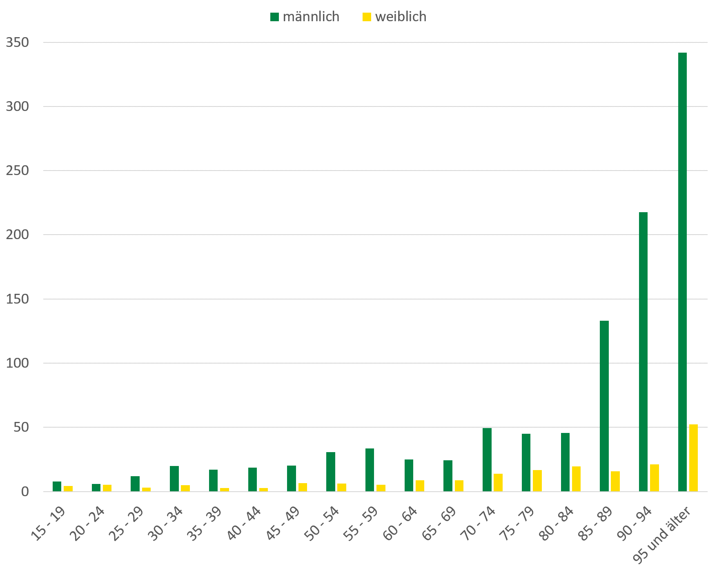Click the green bar for 20 - 24
717x588 pixels.
(x=96, y=488)
